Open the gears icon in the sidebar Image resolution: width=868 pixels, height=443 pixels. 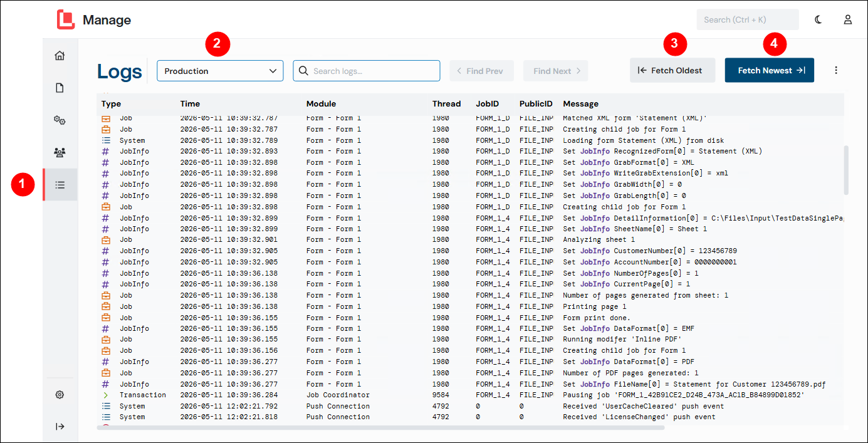point(60,120)
